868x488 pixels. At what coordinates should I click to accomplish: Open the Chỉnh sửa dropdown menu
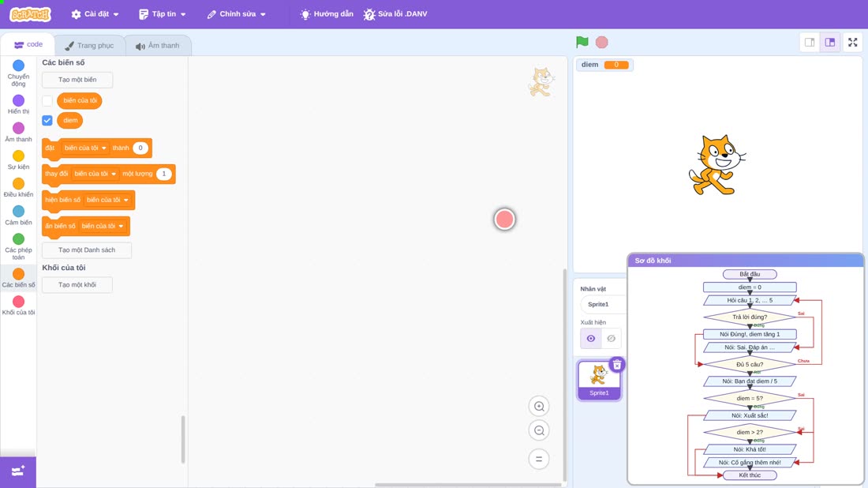click(237, 14)
